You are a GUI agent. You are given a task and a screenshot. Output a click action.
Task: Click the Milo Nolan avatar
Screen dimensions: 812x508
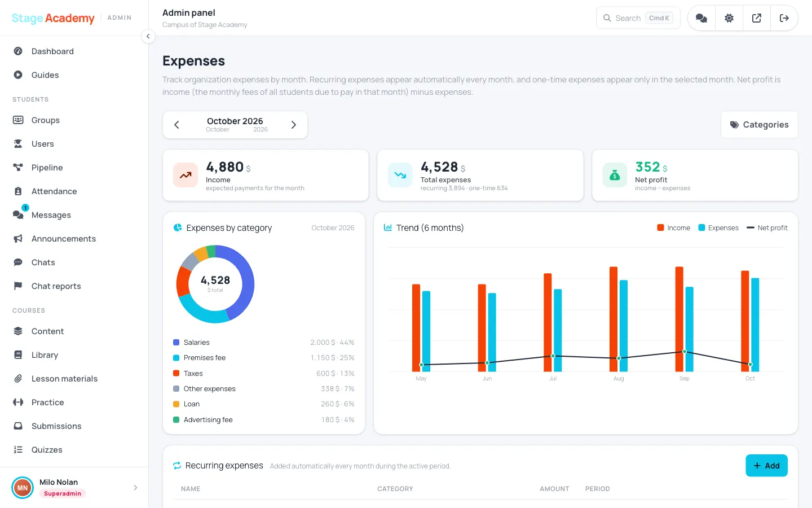(x=23, y=488)
